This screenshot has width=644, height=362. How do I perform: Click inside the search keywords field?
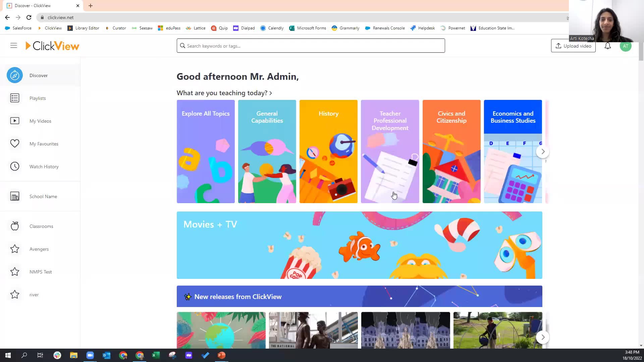point(311,46)
